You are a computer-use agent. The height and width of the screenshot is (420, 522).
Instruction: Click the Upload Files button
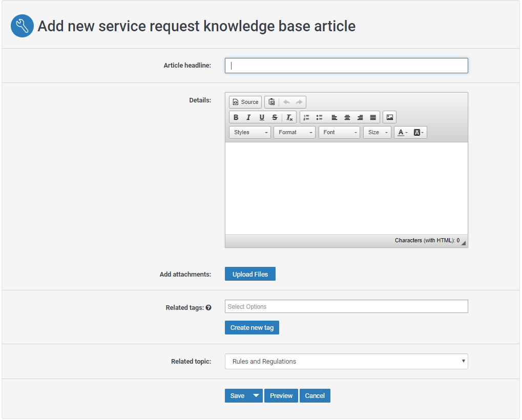click(250, 274)
